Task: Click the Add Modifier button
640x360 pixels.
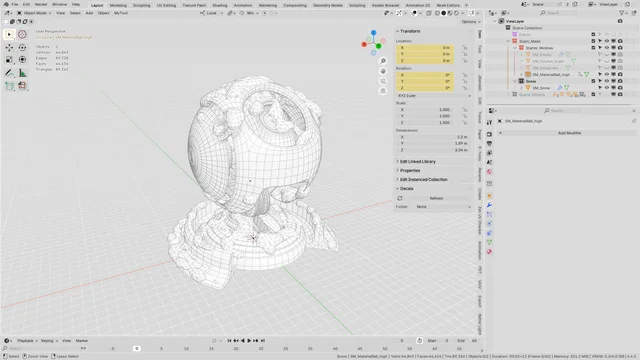Action: click(569, 133)
